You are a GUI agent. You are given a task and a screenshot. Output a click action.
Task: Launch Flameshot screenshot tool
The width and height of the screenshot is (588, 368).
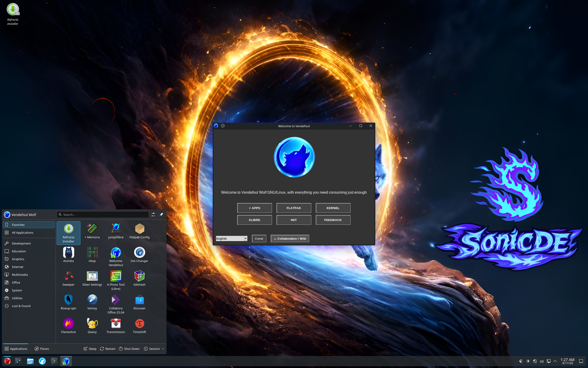68,326
